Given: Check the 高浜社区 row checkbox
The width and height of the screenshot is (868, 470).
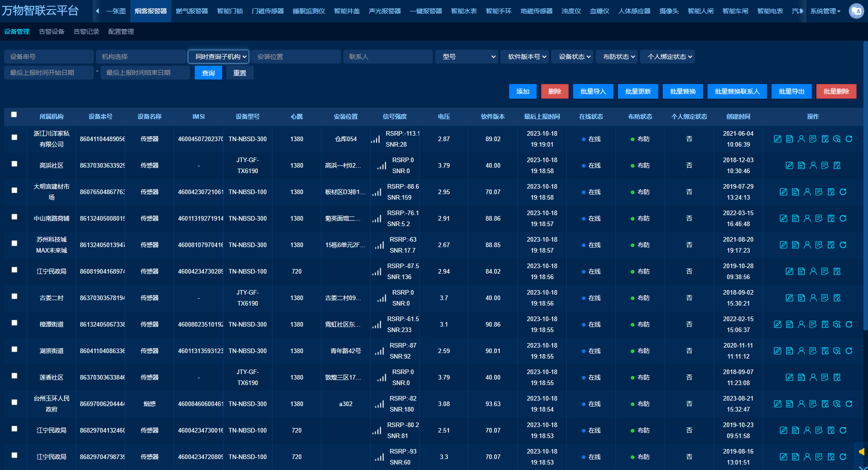Looking at the screenshot, I should click(x=14, y=164).
